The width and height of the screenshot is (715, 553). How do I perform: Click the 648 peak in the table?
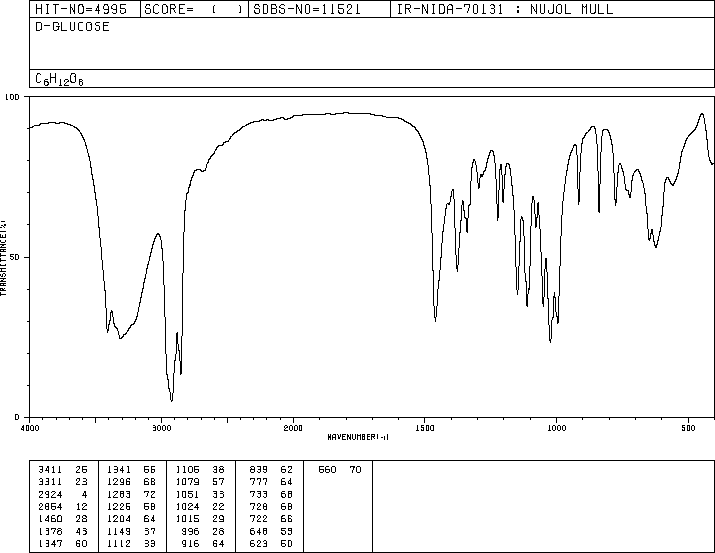(259, 532)
